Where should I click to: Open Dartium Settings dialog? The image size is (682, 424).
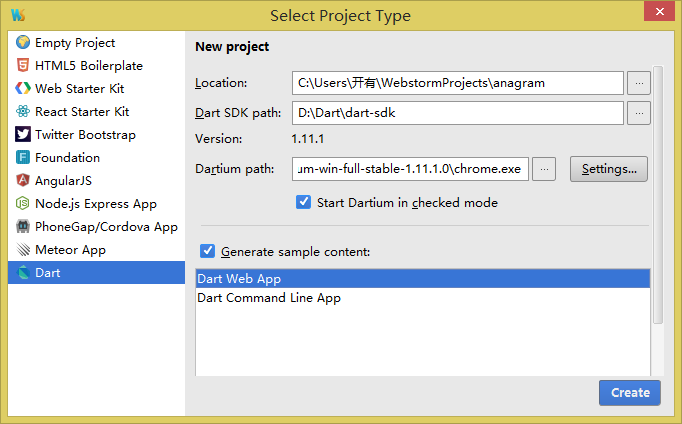609,169
